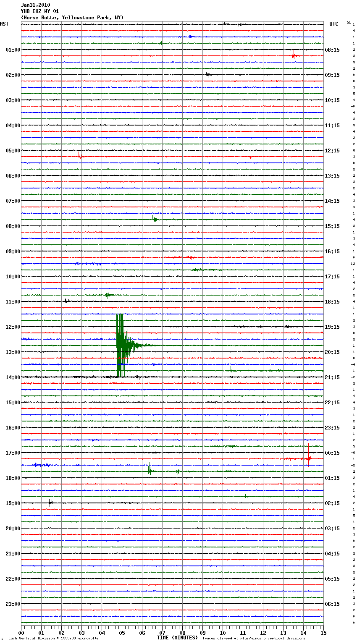The height and width of the screenshot is (644, 357).
Task: Click the DC value '12' in right column
Action: (353, 264)
